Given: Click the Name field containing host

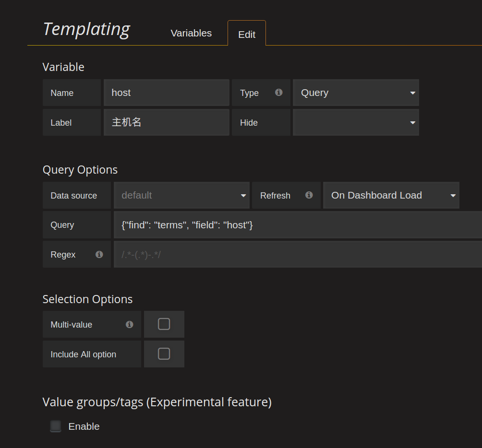Looking at the screenshot, I should (166, 93).
